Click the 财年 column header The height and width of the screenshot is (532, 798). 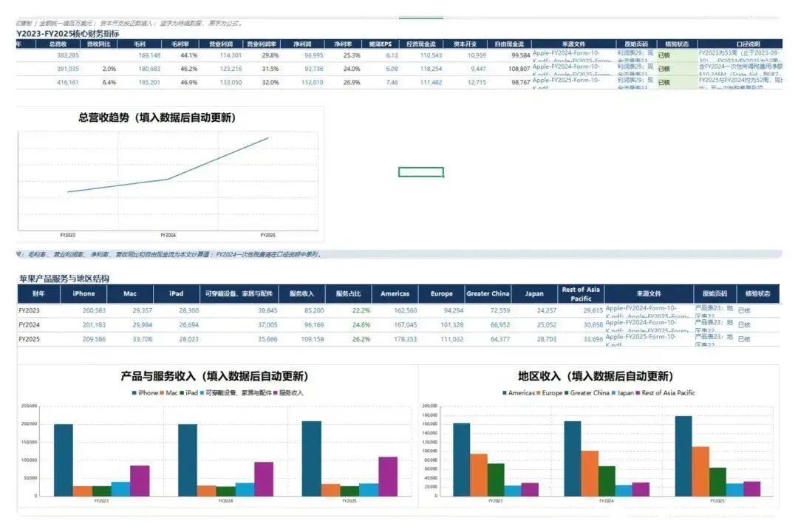pyautogui.click(x=38, y=294)
